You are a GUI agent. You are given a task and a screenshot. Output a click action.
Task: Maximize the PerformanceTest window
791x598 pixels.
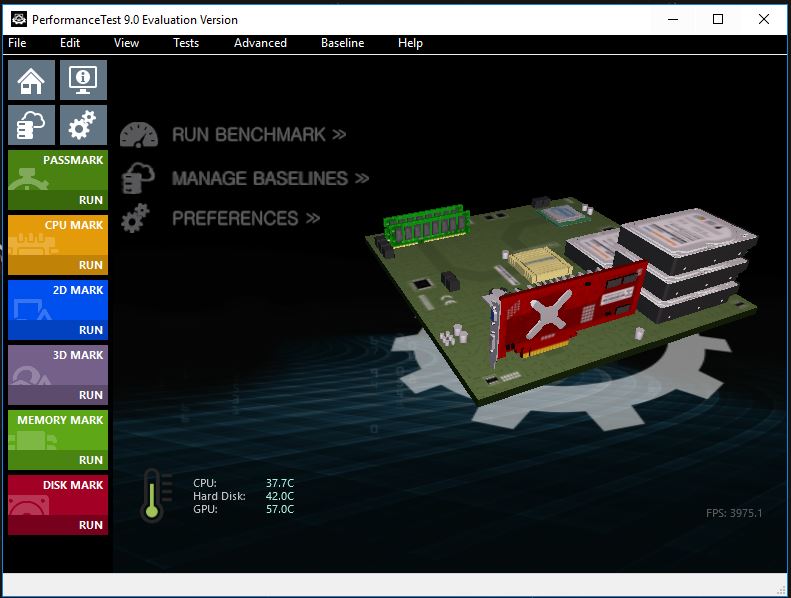coord(718,20)
